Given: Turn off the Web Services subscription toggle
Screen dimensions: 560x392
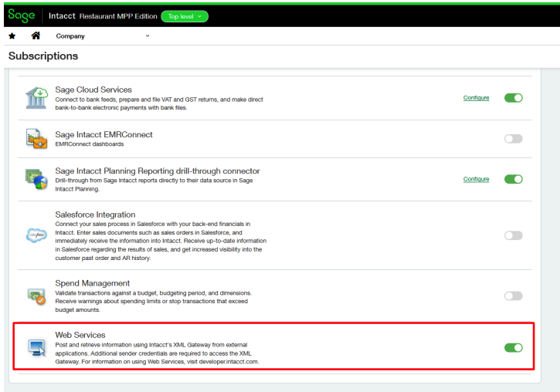Looking at the screenshot, I should [513, 347].
